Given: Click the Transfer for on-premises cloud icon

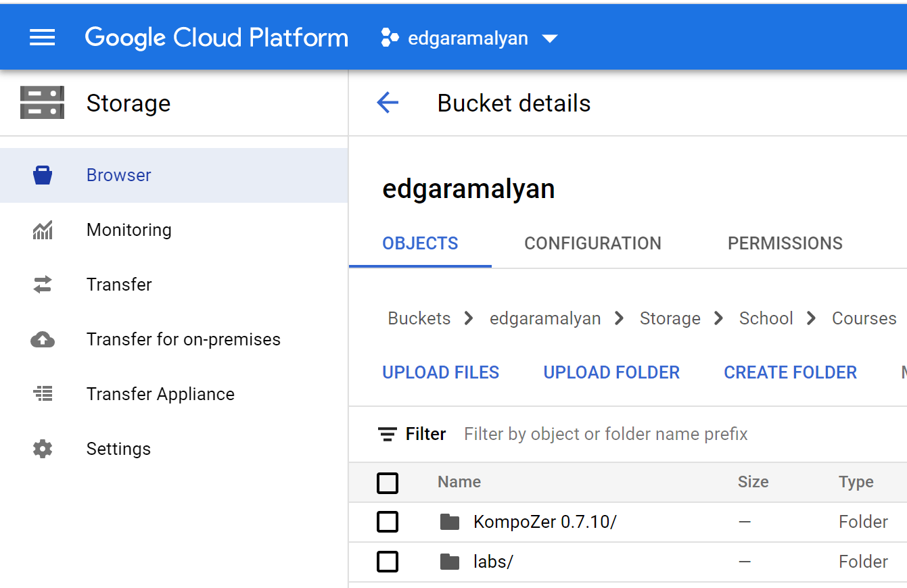Looking at the screenshot, I should point(43,339).
